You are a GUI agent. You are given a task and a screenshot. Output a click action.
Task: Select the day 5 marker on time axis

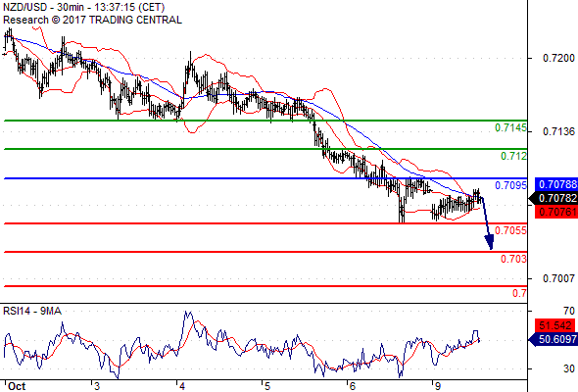tap(267, 386)
